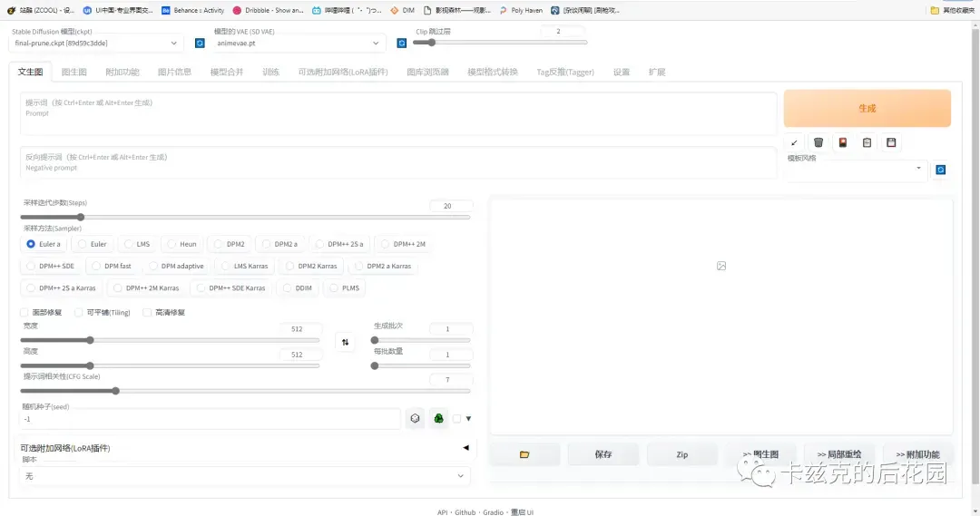Open the 设置 settings tab
980x516 pixels.
(x=622, y=72)
